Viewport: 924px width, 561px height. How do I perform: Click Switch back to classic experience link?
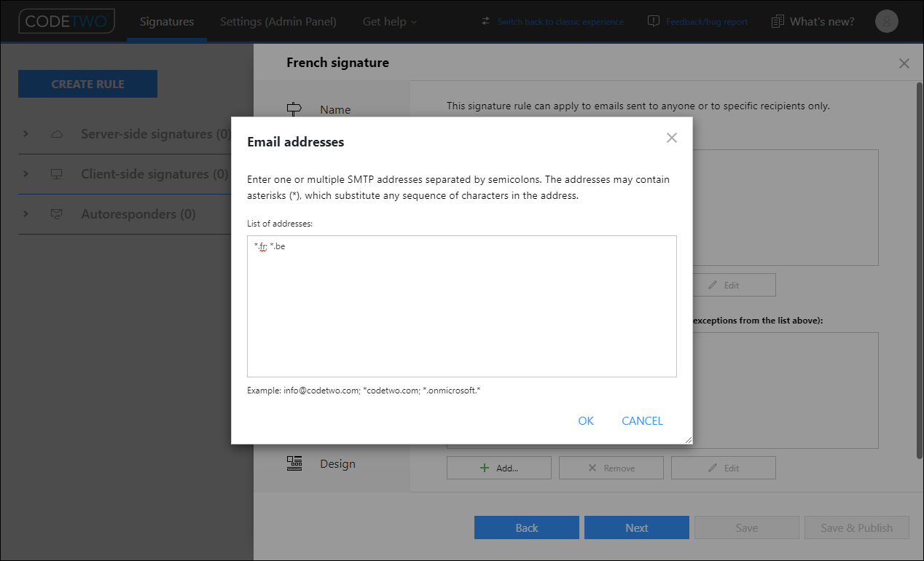click(560, 22)
